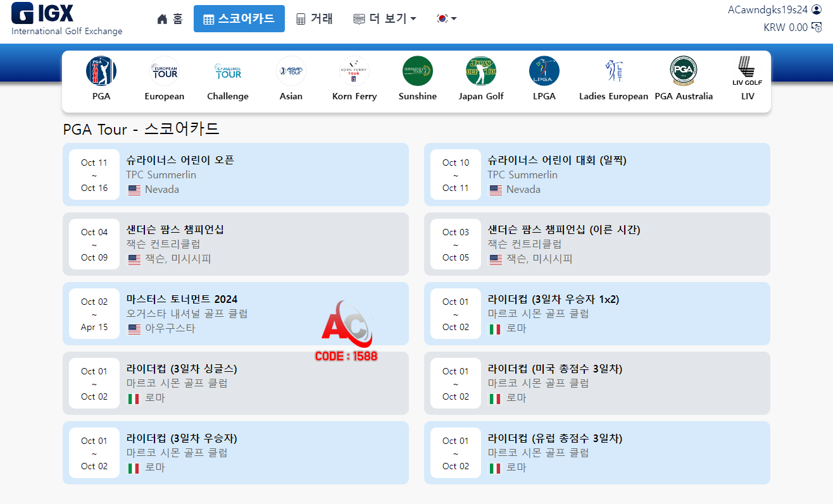Open 샌더슨 팜스 챔피언십 (이른 시간) card
This screenshot has height=504, width=833.
pos(597,244)
